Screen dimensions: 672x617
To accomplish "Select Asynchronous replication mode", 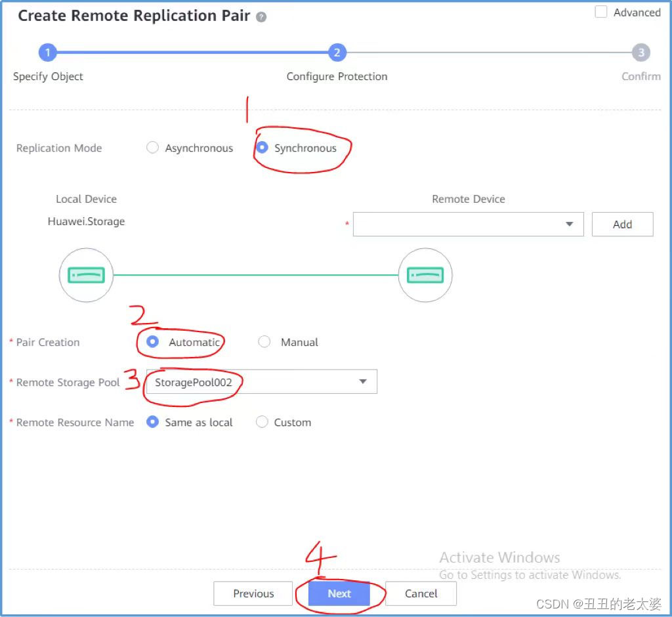I will tap(152, 148).
